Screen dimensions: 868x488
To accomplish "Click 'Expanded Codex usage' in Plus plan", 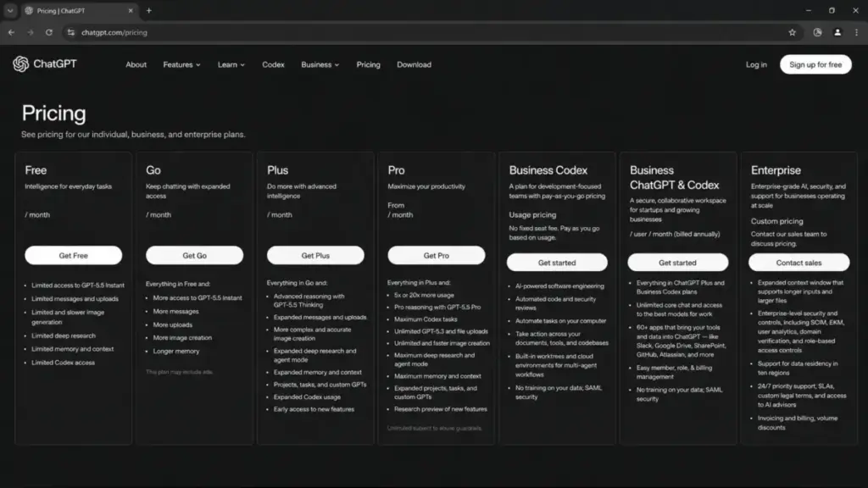I will coord(307,397).
